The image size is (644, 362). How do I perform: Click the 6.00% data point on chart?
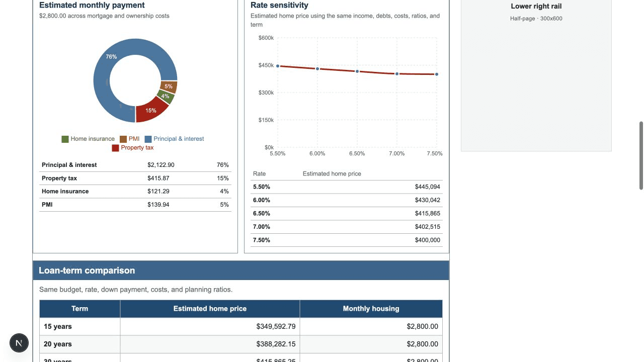pyautogui.click(x=317, y=68)
